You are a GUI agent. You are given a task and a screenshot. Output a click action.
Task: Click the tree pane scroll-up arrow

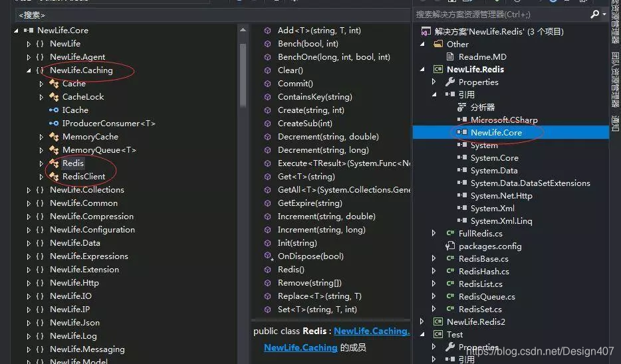[x=243, y=30]
